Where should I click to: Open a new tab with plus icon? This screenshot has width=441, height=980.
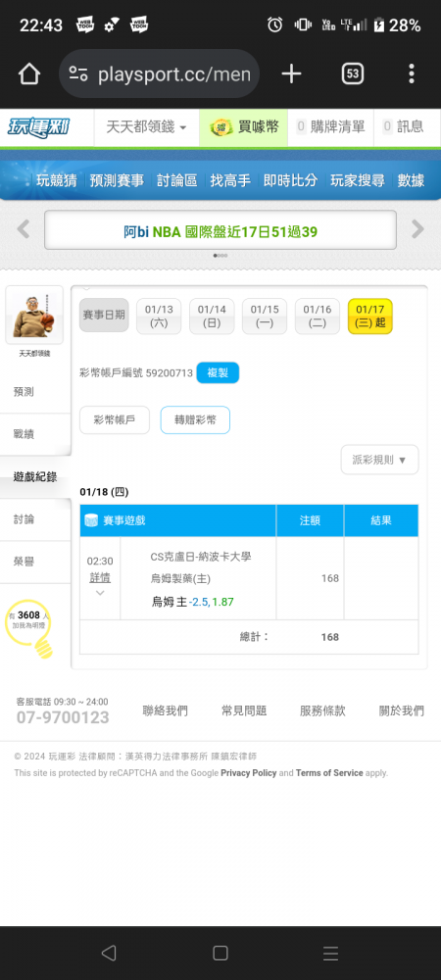(x=291, y=74)
